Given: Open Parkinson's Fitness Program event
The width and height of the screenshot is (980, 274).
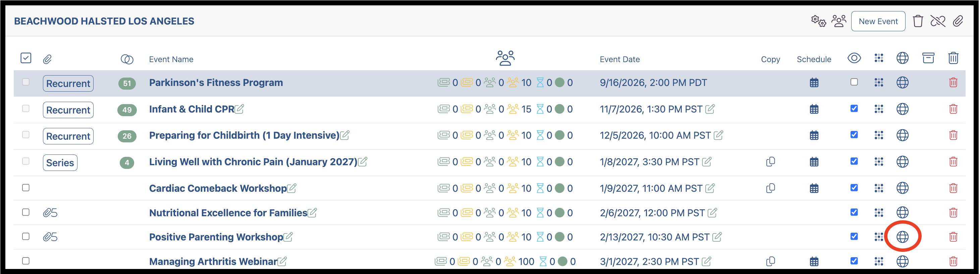Looking at the screenshot, I should pyautogui.click(x=216, y=83).
